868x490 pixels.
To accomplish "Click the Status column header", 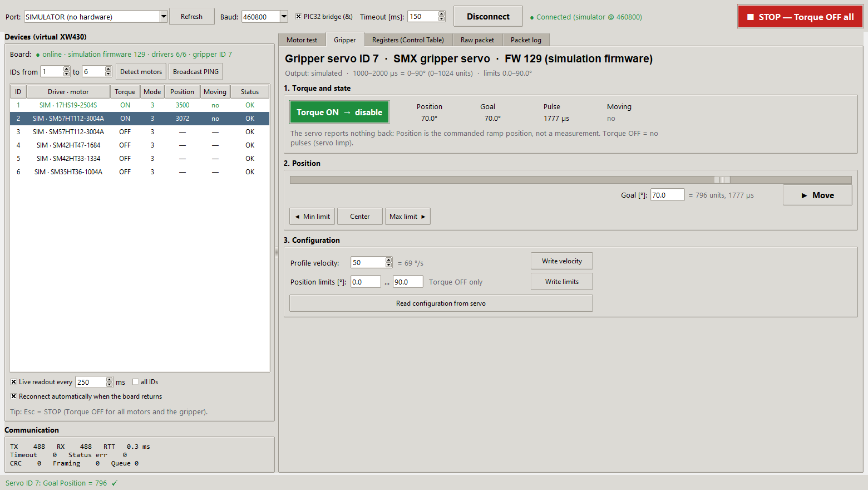I will click(x=250, y=92).
